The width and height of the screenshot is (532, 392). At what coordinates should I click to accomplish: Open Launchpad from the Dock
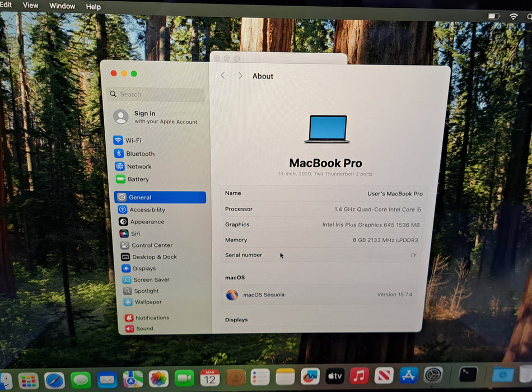29,380
